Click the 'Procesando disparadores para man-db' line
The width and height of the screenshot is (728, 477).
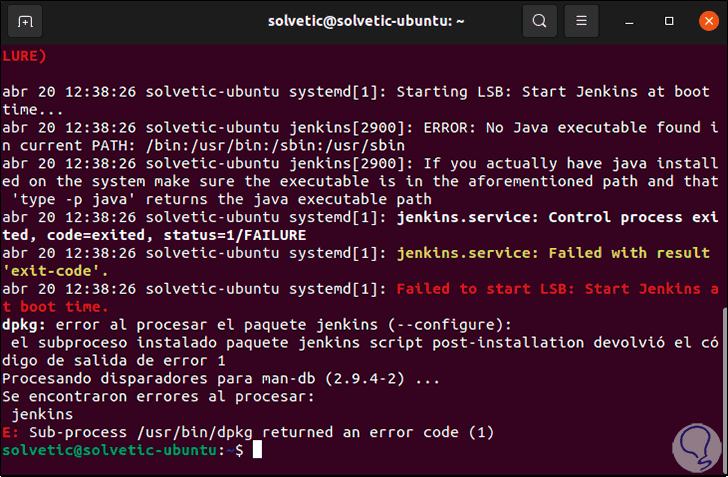[x=220, y=378]
